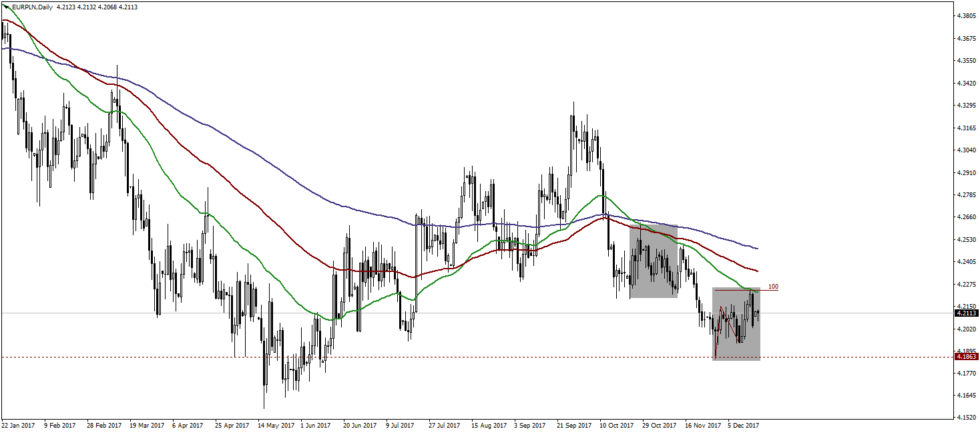Screen dimensions: 980x433
Task: Select the grey rectangle over late October candles
Action: click(x=654, y=261)
